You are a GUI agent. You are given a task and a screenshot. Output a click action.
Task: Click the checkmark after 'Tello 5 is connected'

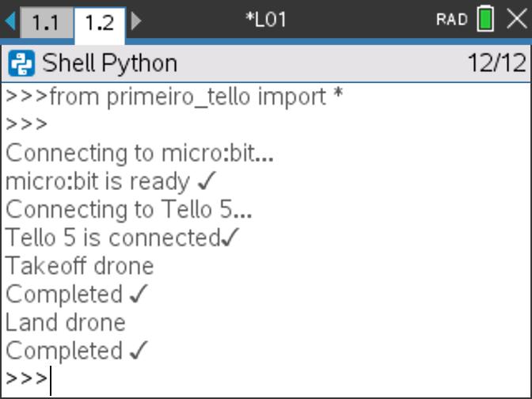pyautogui.click(x=230, y=237)
